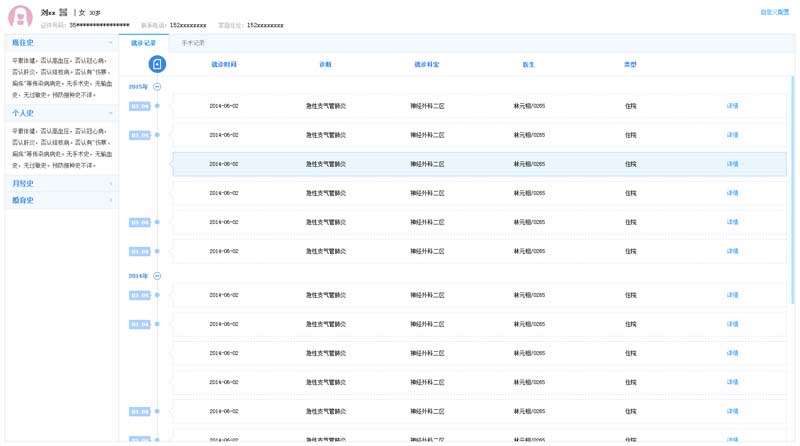Image resolution: width=800 pixels, height=446 pixels.
Task: Click the vertical scrollbar of the records list
Action: tap(794, 200)
